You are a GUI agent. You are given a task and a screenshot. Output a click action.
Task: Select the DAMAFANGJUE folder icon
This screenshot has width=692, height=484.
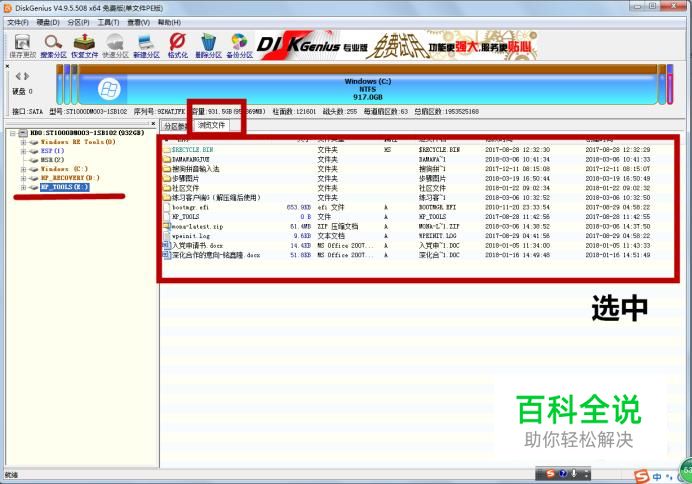(167, 159)
